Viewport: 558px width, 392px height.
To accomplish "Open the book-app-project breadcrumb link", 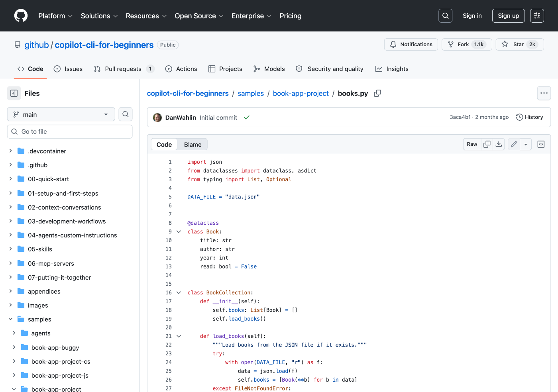I will click(301, 93).
